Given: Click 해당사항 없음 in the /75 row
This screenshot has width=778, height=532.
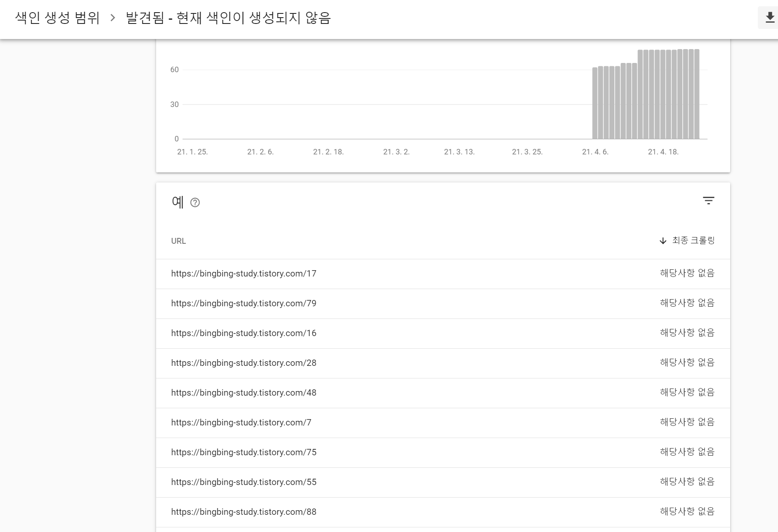Looking at the screenshot, I should pyautogui.click(x=687, y=452).
